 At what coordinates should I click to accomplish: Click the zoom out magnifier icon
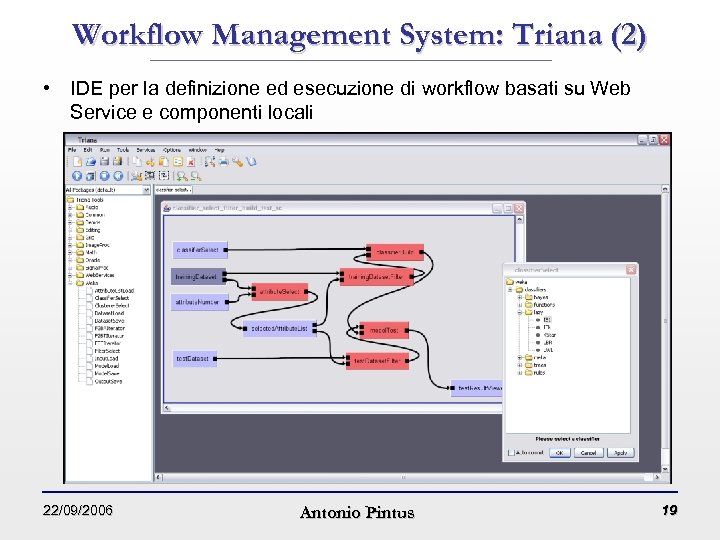click(196, 176)
